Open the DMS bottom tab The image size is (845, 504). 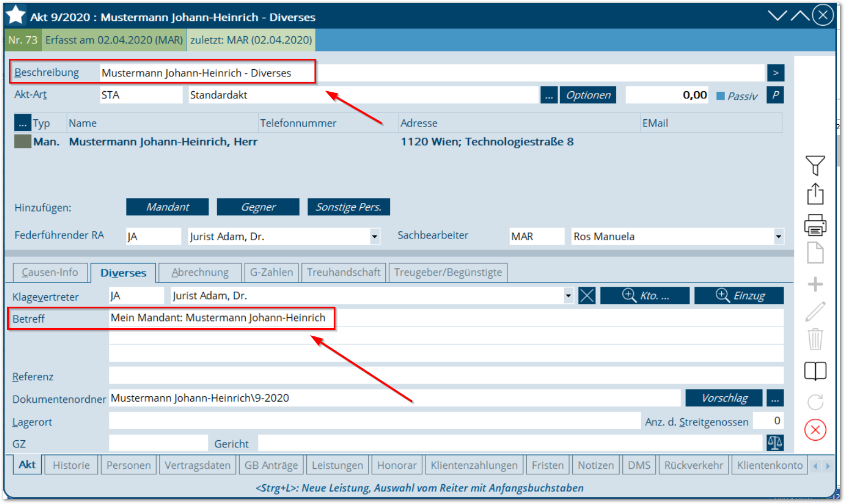click(x=639, y=465)
